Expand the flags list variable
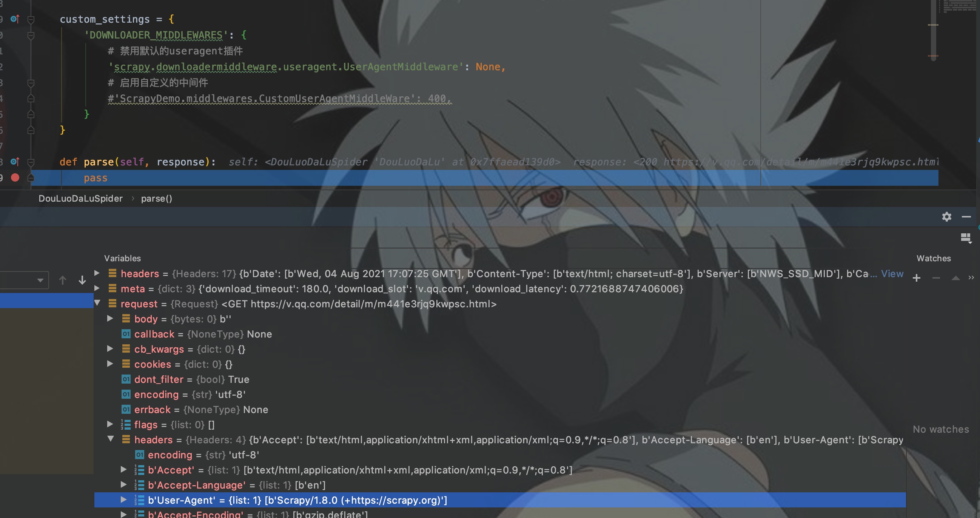 [x=110, y=424]
